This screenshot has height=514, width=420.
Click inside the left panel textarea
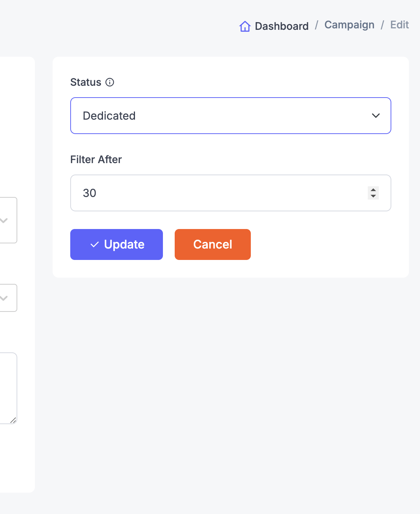(x=8, y=388)
